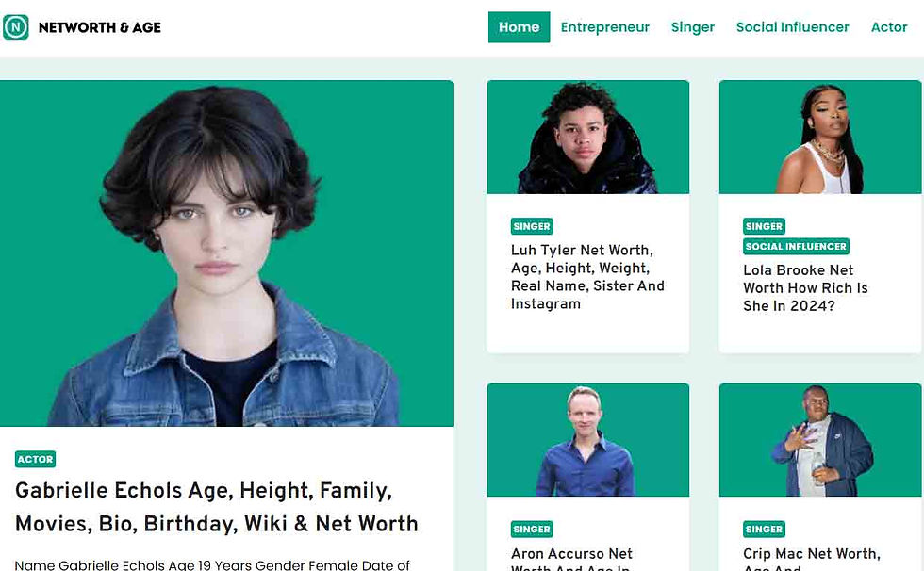924x571 pixels.
Task: Select Social Influencer in the top menu
Action: pos(792,27)
